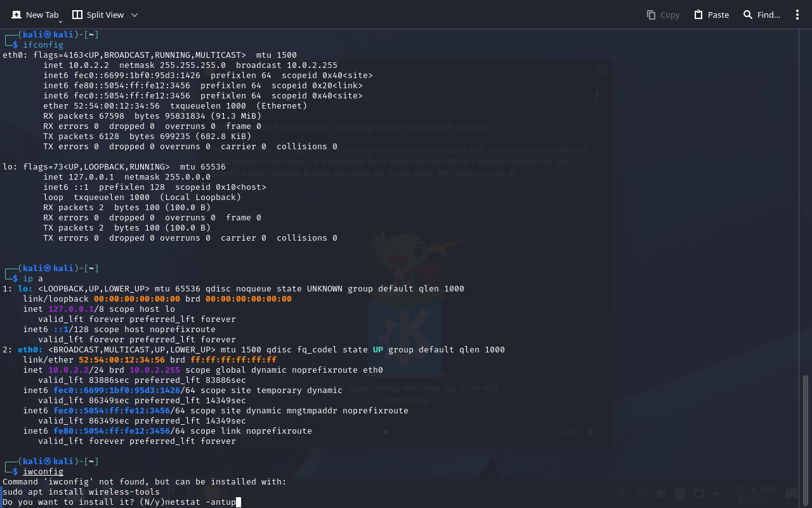Screen dimensions: 812x508
Task: Click the Copy toolbar button
Action: tap(663, 15)
